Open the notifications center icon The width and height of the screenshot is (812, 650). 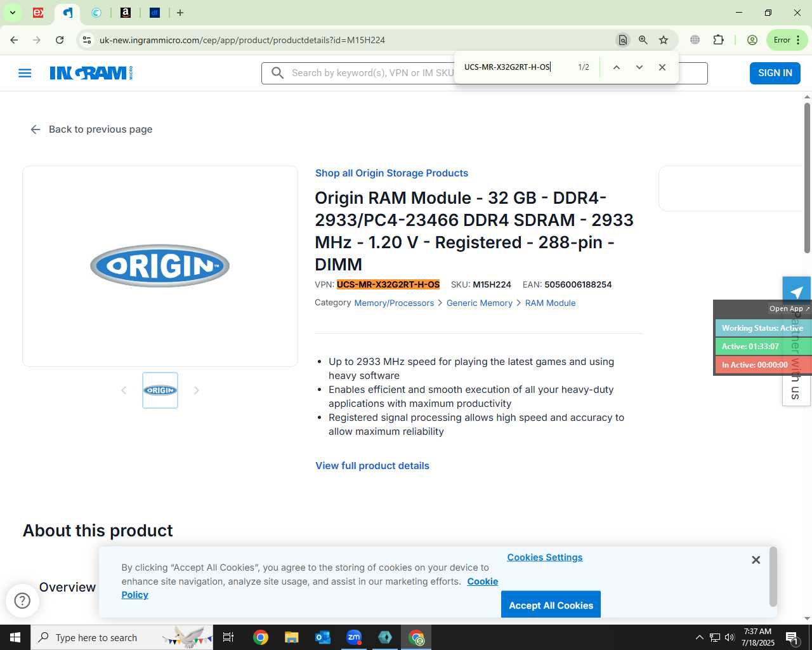792,637
